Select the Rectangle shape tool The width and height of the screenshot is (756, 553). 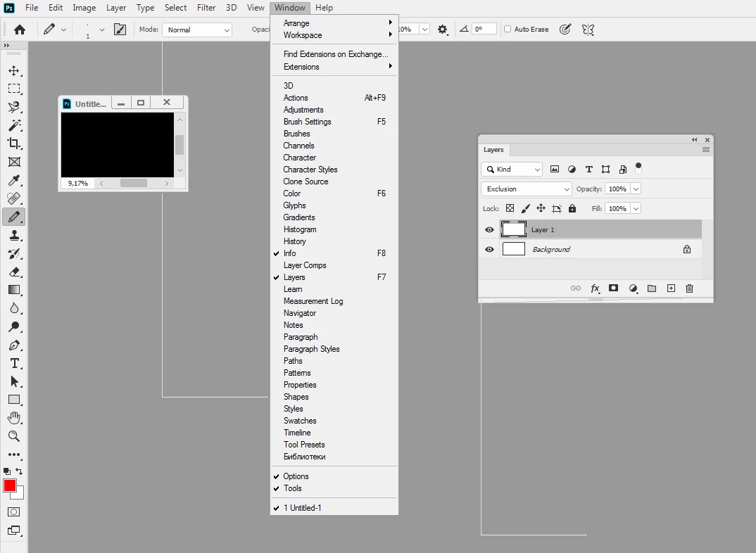[x=14, y=400]
